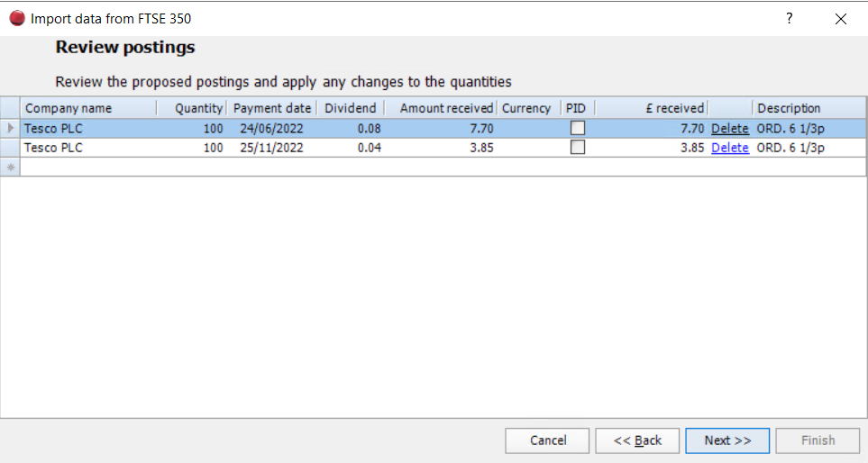Click the empty new-record row
This screenshot has height=463, width=868.
tap(443, 167)
